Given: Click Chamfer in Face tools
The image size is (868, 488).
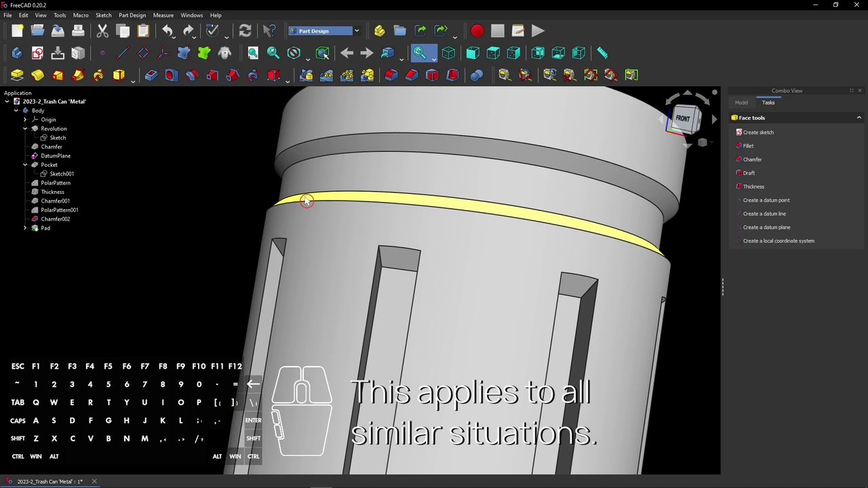Looking at the screenshot, I should 752,159.
